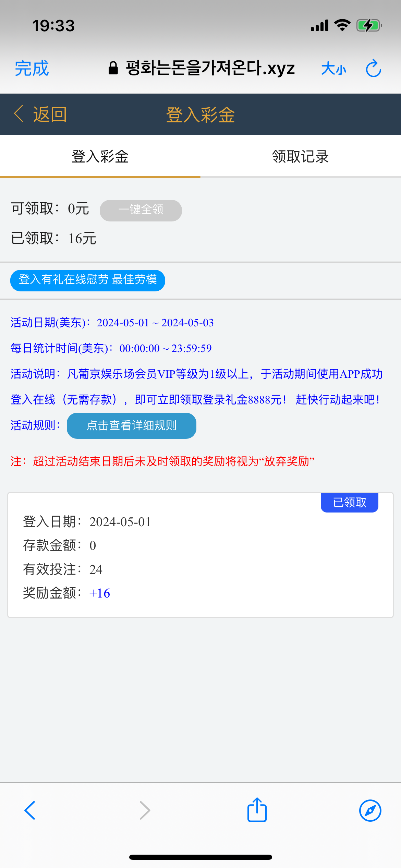Open in Safari compass icon
The image size is (401, 868).
click(370, 810)
